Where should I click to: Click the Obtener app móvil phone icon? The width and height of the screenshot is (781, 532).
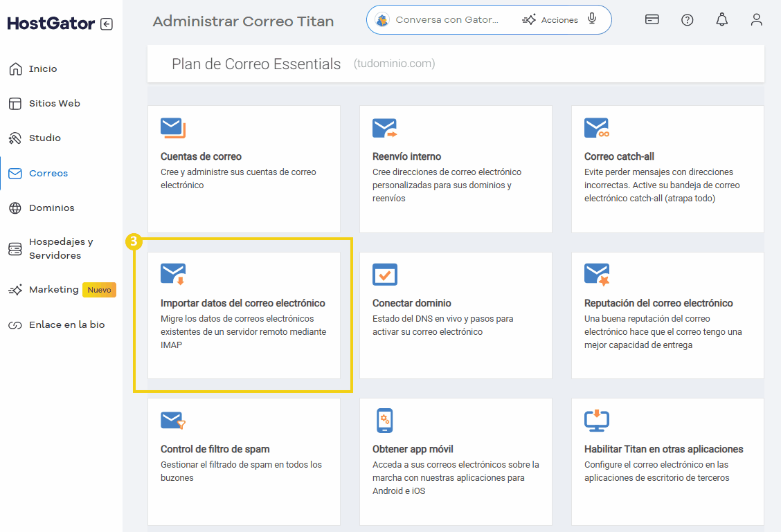[x=384, y=421]
